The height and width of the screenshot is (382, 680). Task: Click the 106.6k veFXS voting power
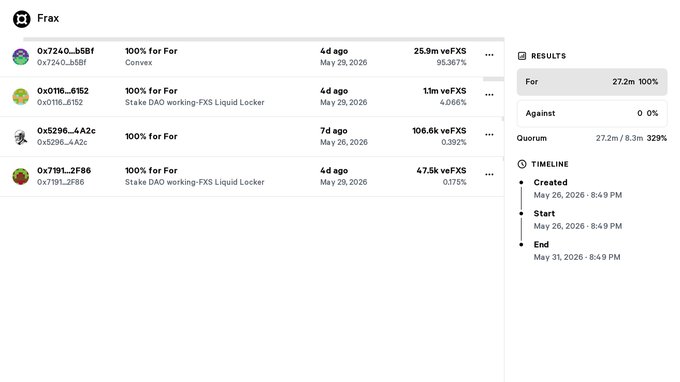click(439, 131)
